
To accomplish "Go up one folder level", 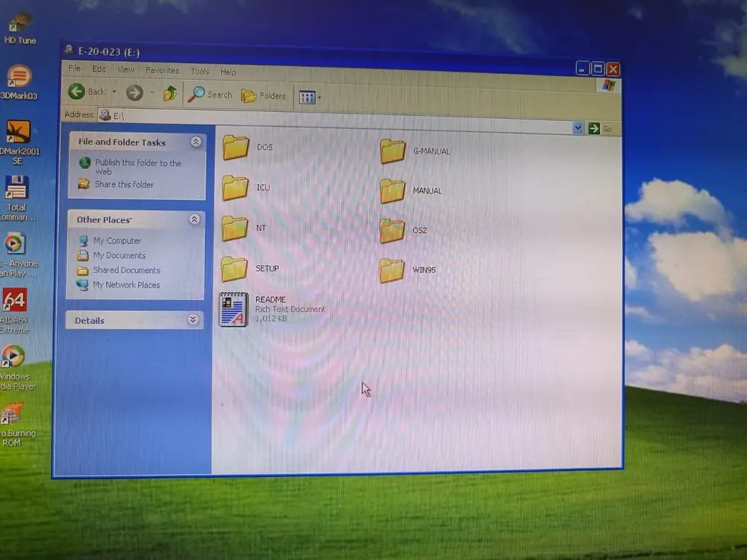I will [x=170, y=93].
